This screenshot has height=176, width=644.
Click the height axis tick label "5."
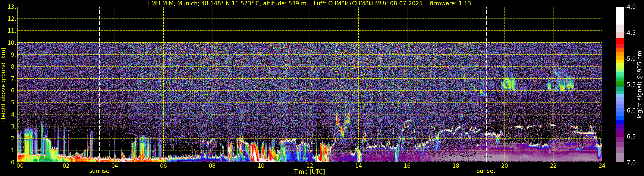click(13, 103)
